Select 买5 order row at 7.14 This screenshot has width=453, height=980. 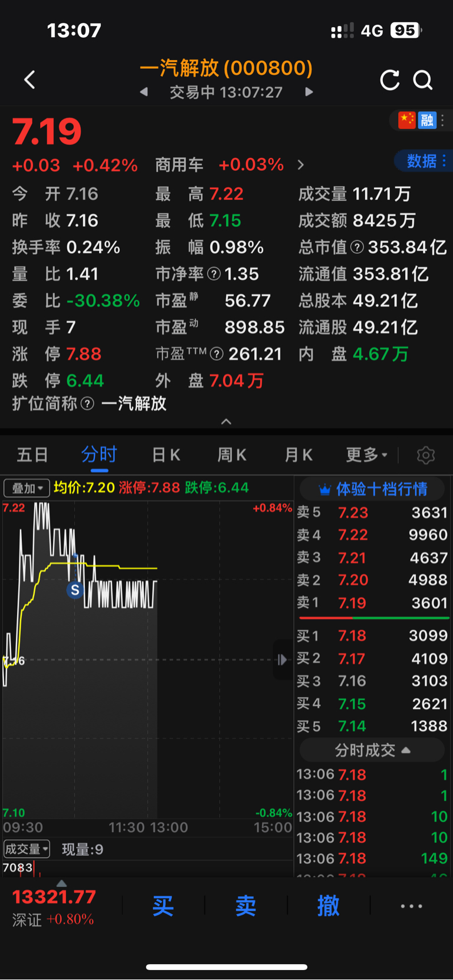tap(372, 727)
